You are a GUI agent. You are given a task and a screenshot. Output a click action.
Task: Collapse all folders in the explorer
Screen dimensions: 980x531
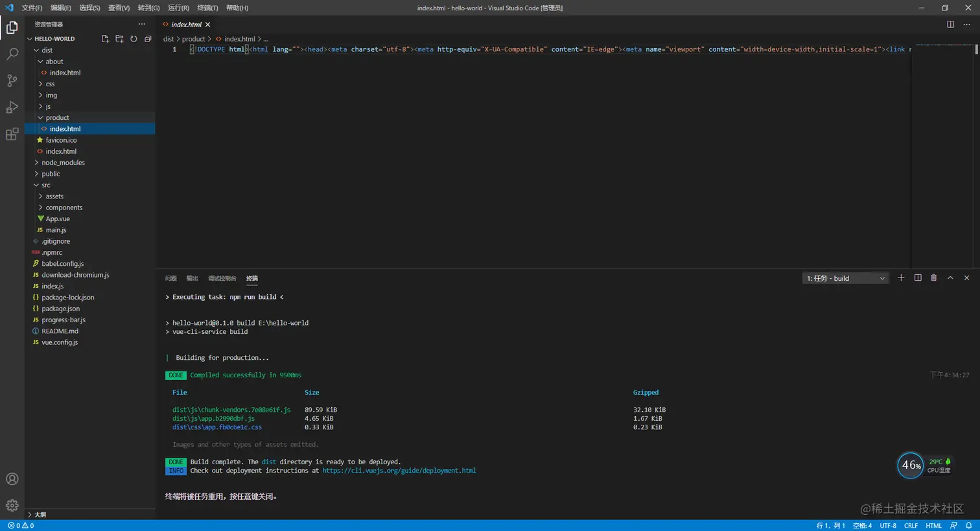coord(148,39)
